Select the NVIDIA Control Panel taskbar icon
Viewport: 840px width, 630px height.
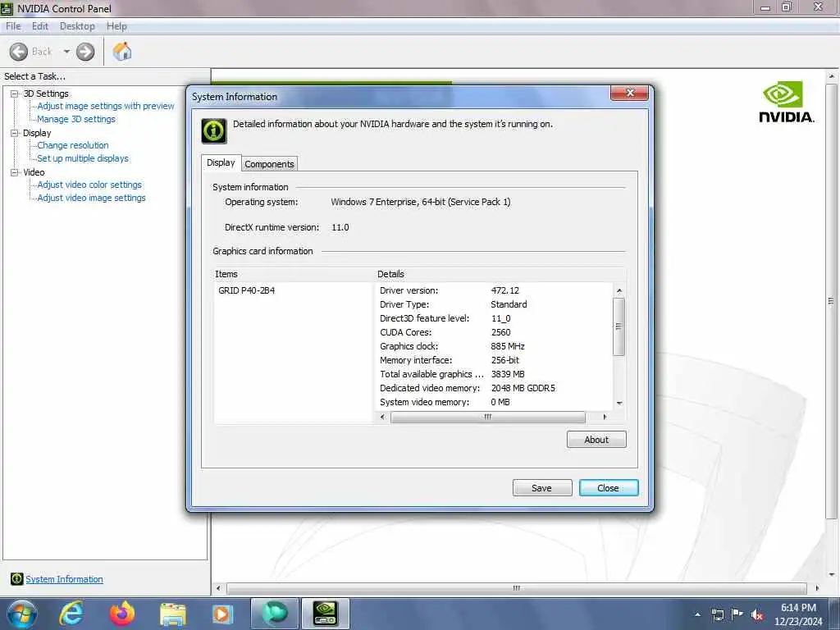[326, 614]
